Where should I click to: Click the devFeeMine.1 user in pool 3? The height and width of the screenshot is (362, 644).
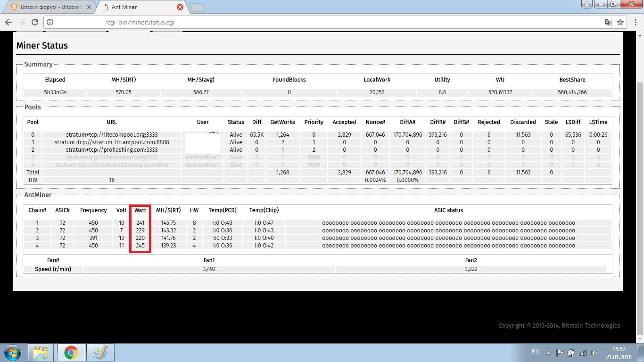pos(203,157)
